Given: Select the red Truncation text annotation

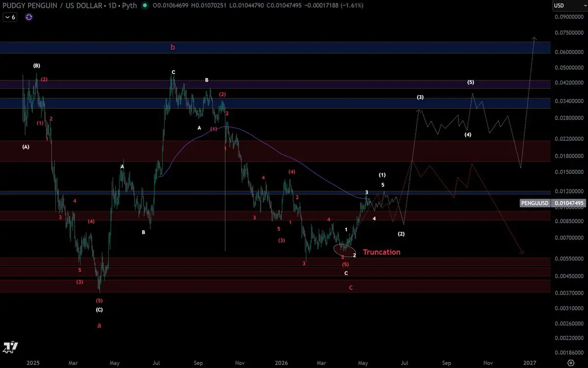Looking at the screenshot, I should point(381,252).
